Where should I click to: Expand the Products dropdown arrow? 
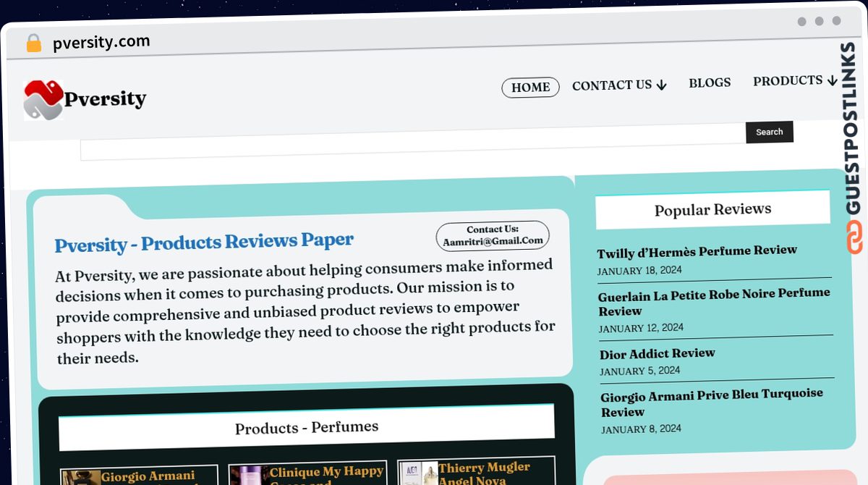pyautogui.click(x=832, y=80)
